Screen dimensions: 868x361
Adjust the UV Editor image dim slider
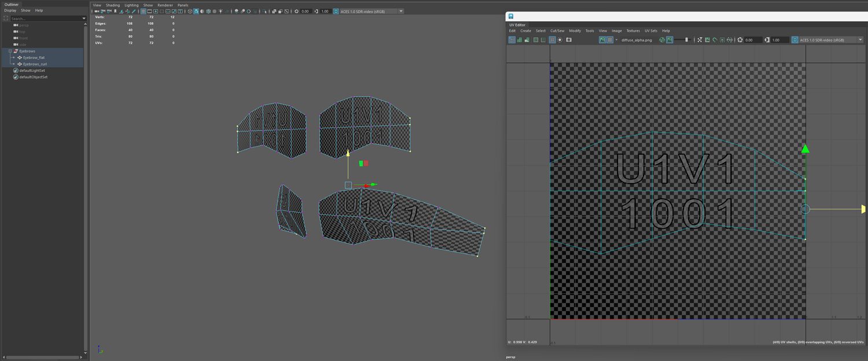click(686, 40)
